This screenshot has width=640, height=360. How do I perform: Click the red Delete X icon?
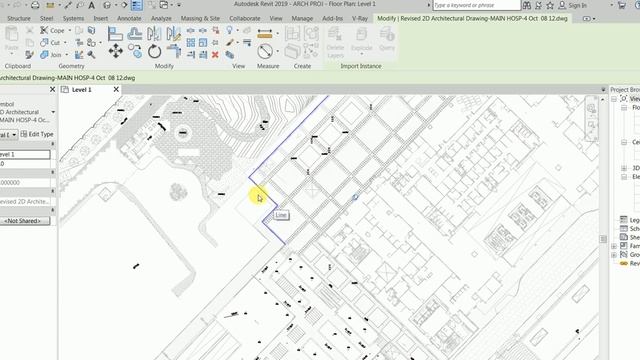click(x=215, y=55)
